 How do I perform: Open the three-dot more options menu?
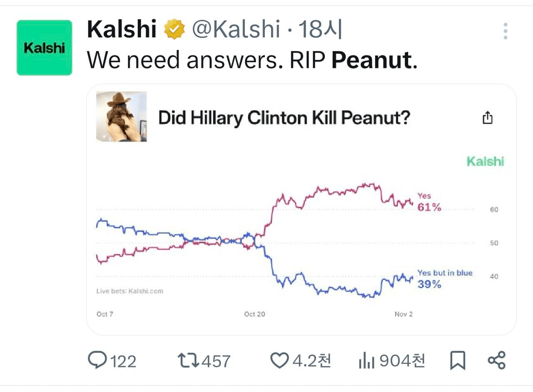point(505,31)
